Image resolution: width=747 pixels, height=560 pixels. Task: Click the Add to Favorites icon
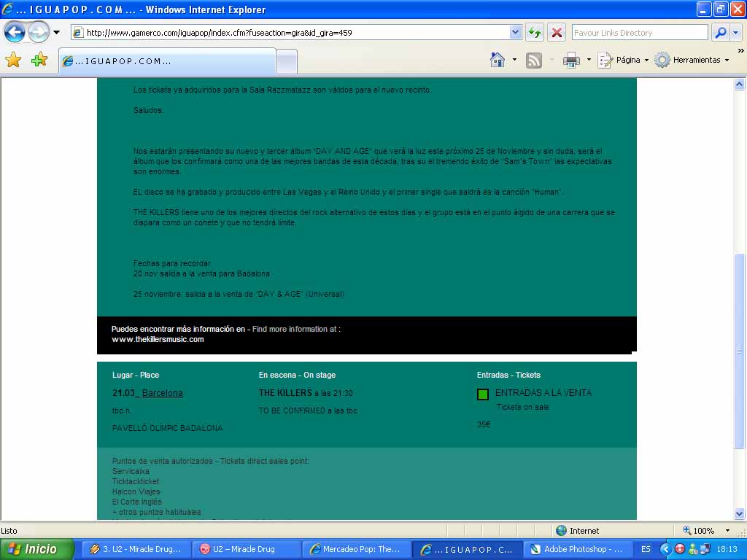(x=39, y=60)
